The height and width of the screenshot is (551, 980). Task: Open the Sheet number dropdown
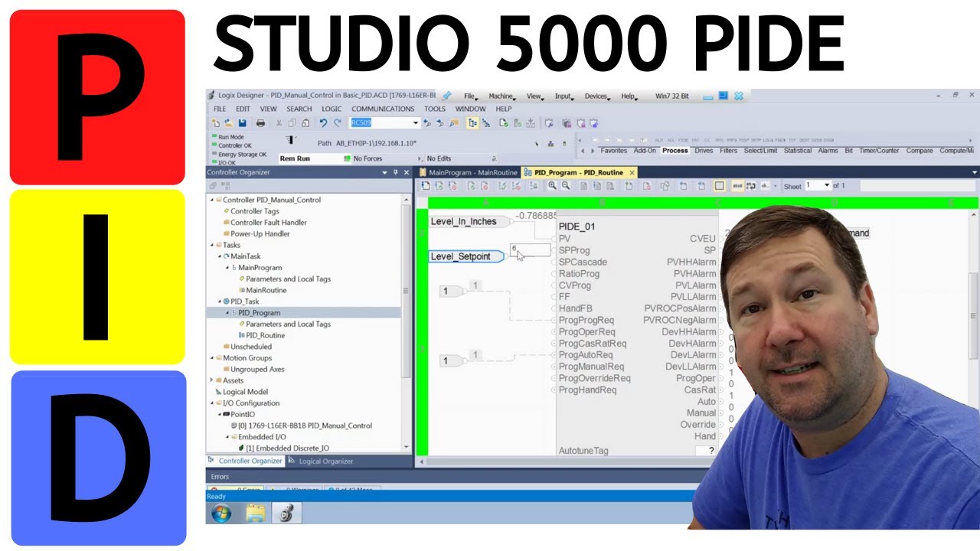[x=827, y=186]
